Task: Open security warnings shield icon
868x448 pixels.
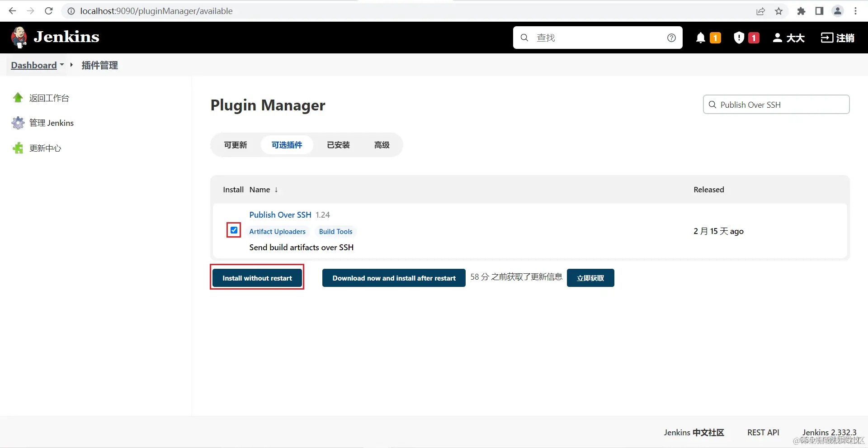Action: click(739, 38)
